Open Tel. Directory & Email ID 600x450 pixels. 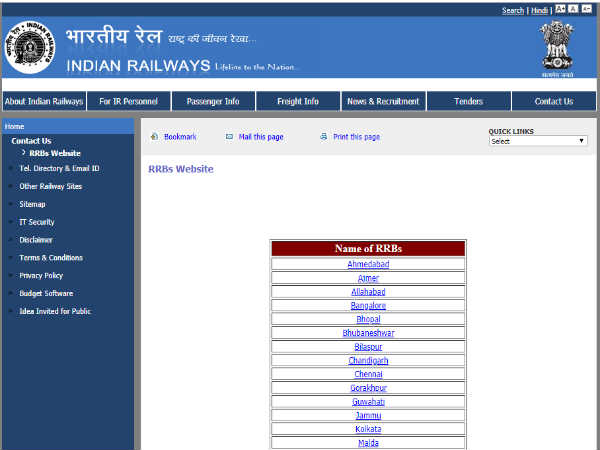tap(59, 168)
